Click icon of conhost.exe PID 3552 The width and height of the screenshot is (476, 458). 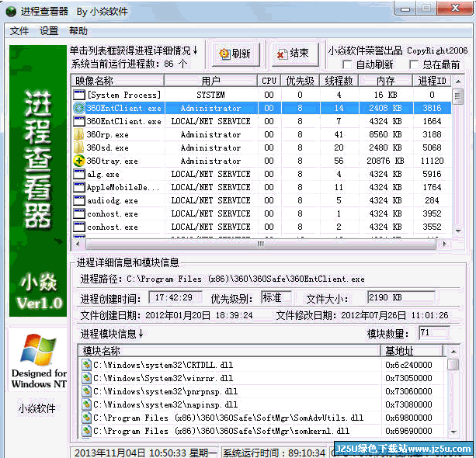(x=79, y=227)
